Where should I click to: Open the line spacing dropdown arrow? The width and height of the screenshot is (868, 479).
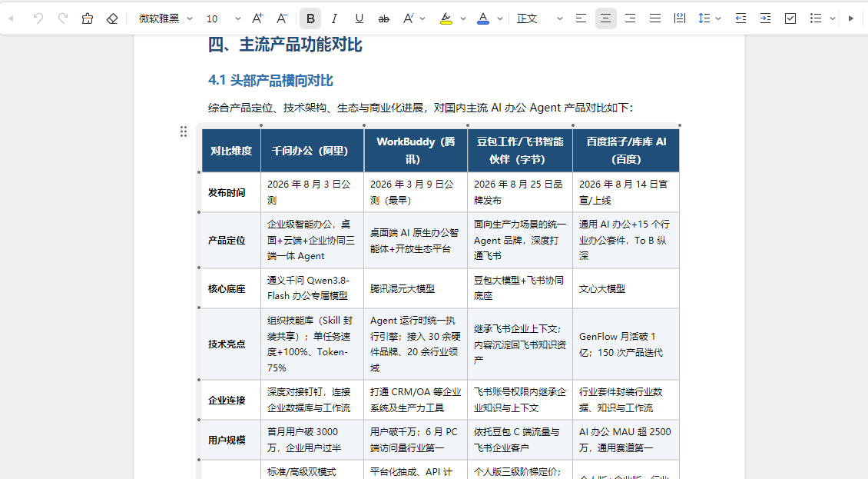pos(718,19)
